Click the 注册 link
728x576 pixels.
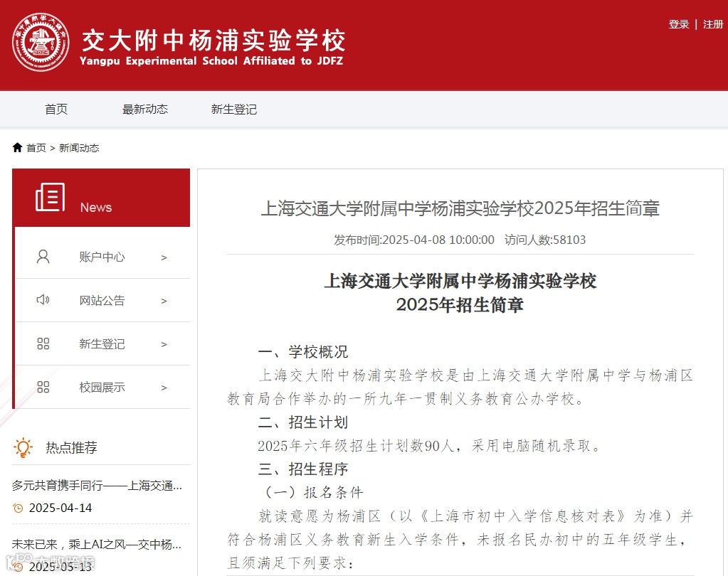pyautogui.click(x=713, y=24)
